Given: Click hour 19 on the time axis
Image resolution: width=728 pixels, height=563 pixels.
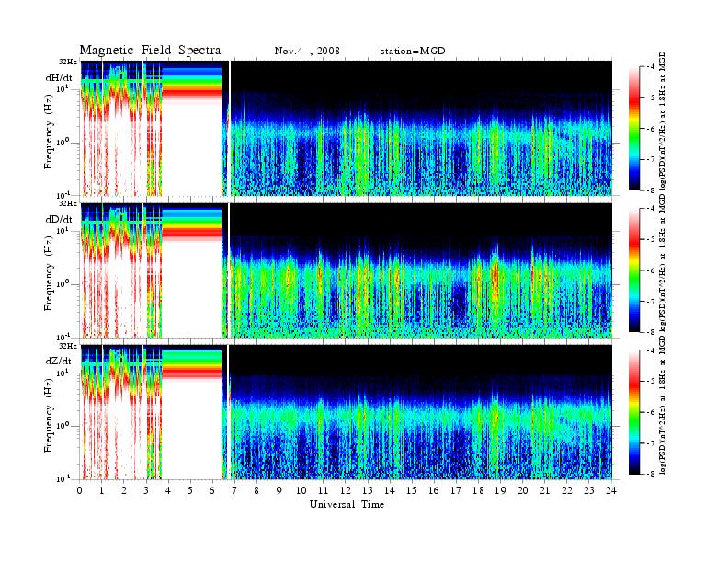Looking at the screenshot, I should point(500,490).
